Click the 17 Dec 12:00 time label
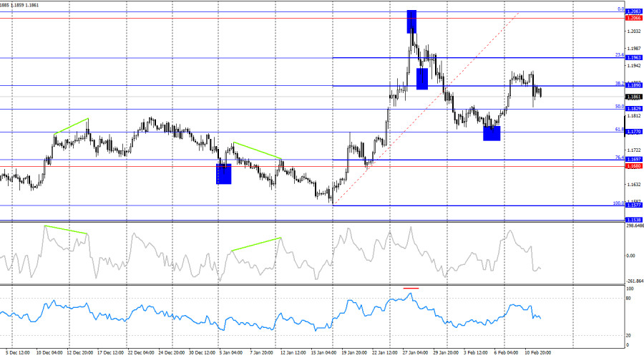This screenshot has width=644, height=358. (x=110, y=353)
